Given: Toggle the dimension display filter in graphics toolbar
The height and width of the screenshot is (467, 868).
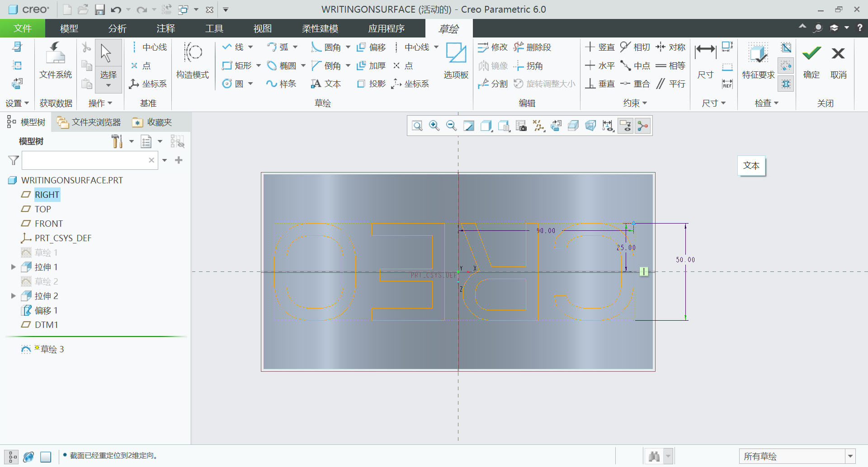Looking at the screenshot, I should click(x=608, y=126).
